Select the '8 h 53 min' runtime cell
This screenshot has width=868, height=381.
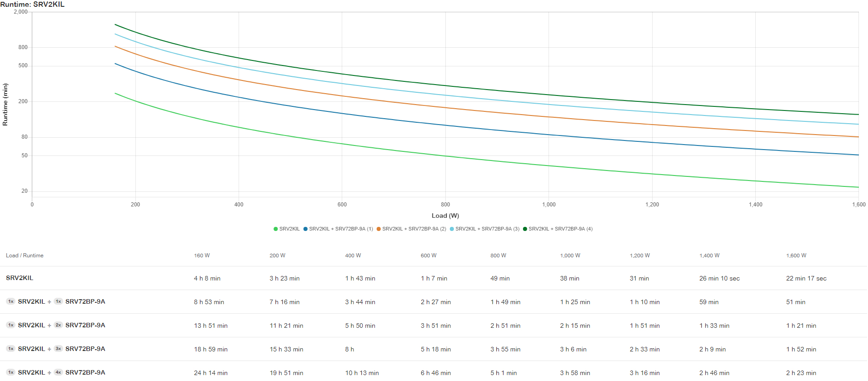(x=209, y=302)
